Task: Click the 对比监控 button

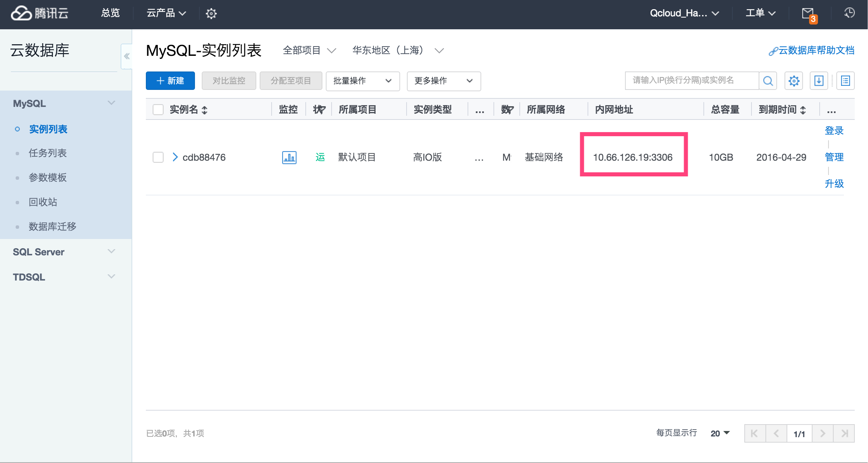Action: 229,81
